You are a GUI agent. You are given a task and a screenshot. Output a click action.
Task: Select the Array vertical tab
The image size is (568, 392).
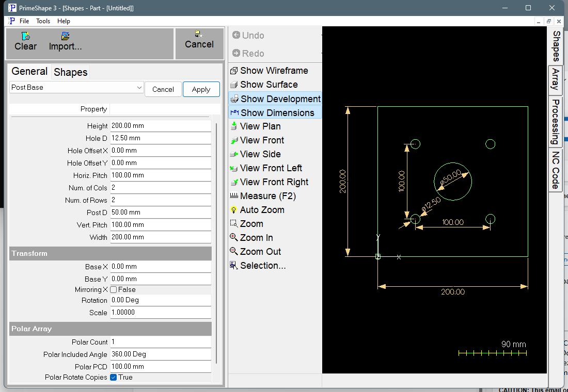(556, 80)
